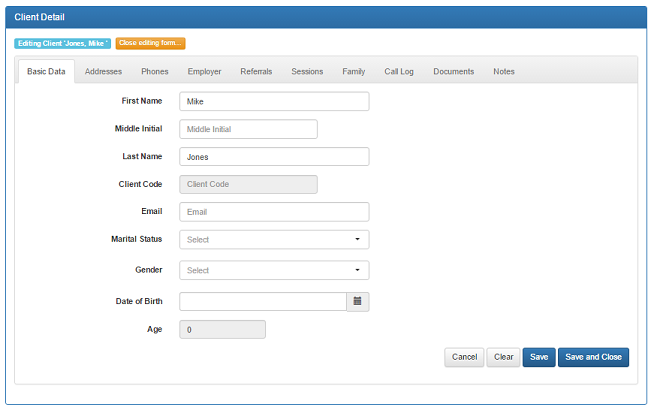Click the orange Close editing form button
This screenshot has width=651, height=416.
pos(150,43)
